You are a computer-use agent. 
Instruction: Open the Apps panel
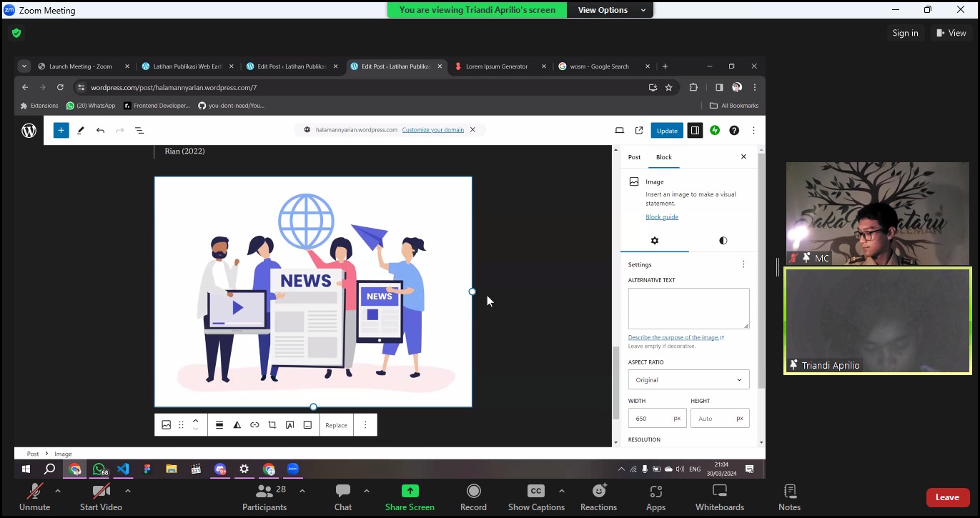coord(655,497)
